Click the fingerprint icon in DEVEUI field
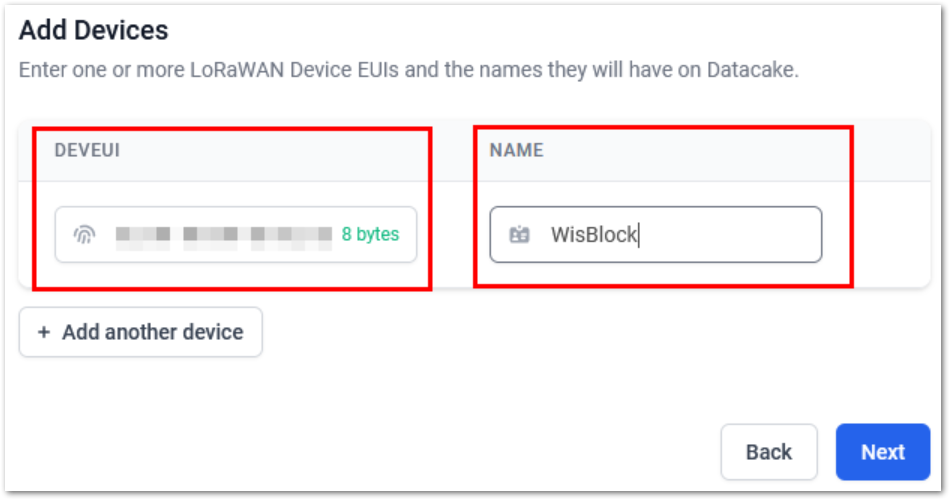This screenshot has height=500, width=950. (85, 235)
